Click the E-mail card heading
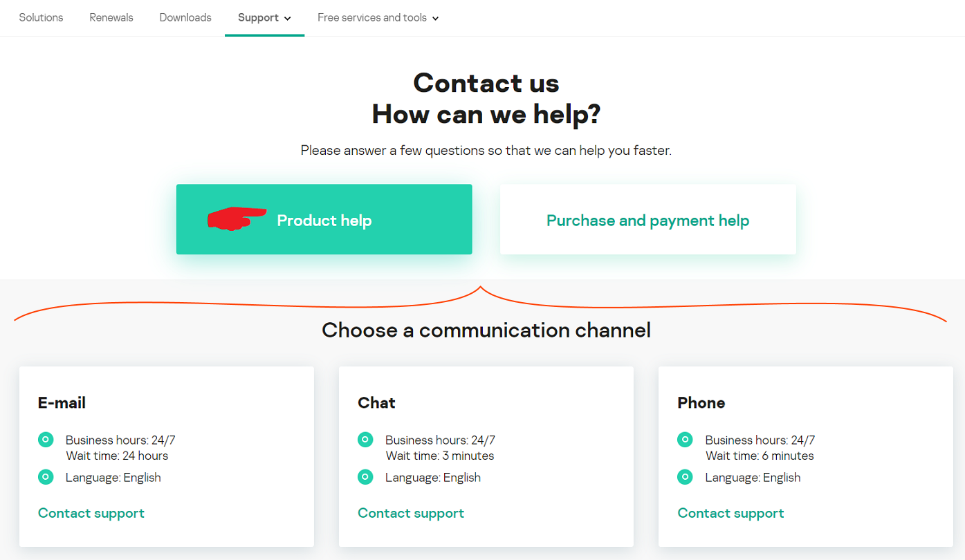965x560 pixels. [62, 402]
